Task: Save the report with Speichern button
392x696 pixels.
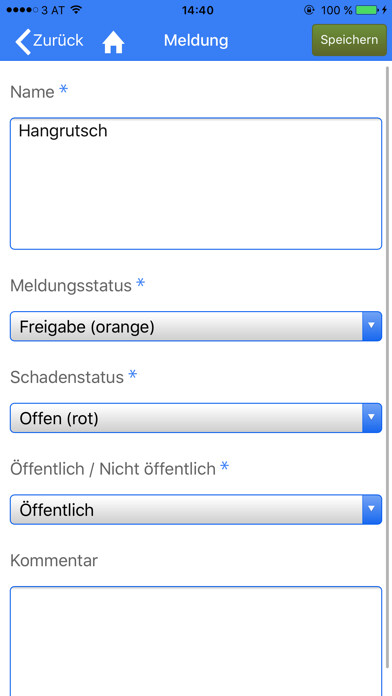Action: [349, 40]
